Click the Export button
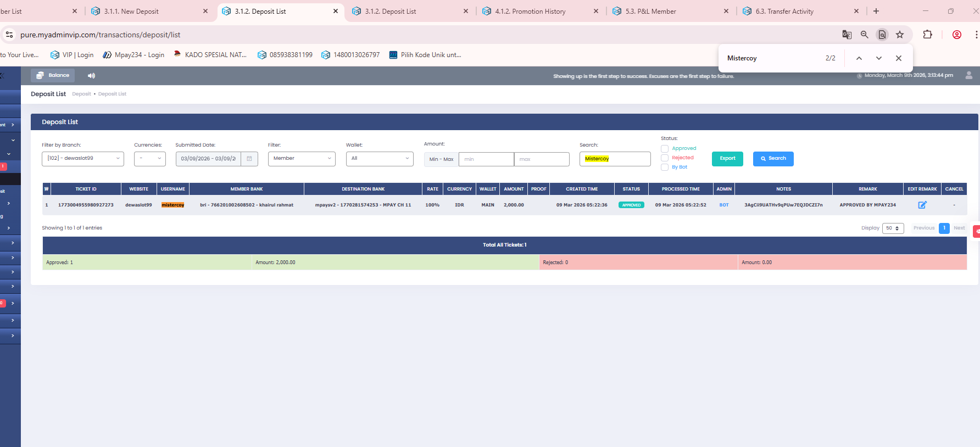Viewport: 980px width, 447px height. pos(727,159)
